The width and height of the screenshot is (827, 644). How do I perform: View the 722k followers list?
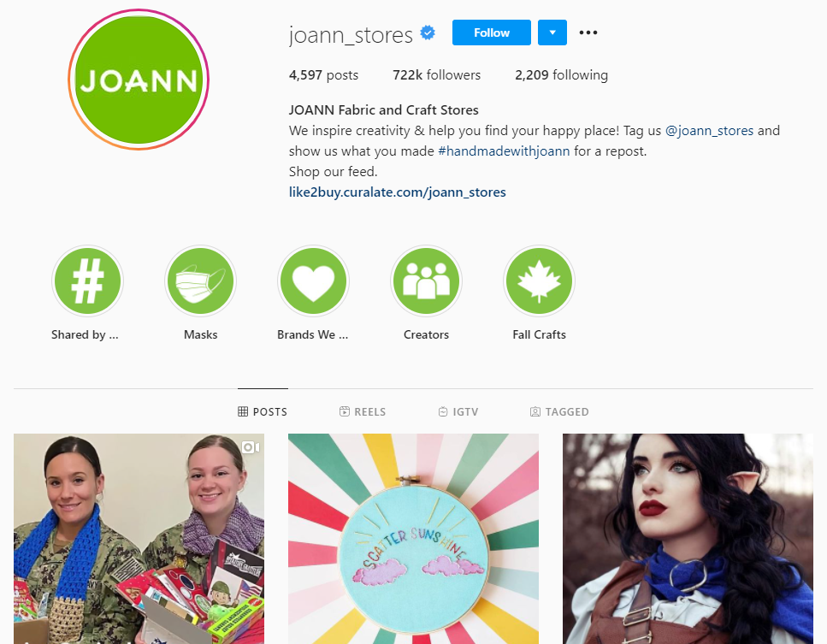[437, 75]
